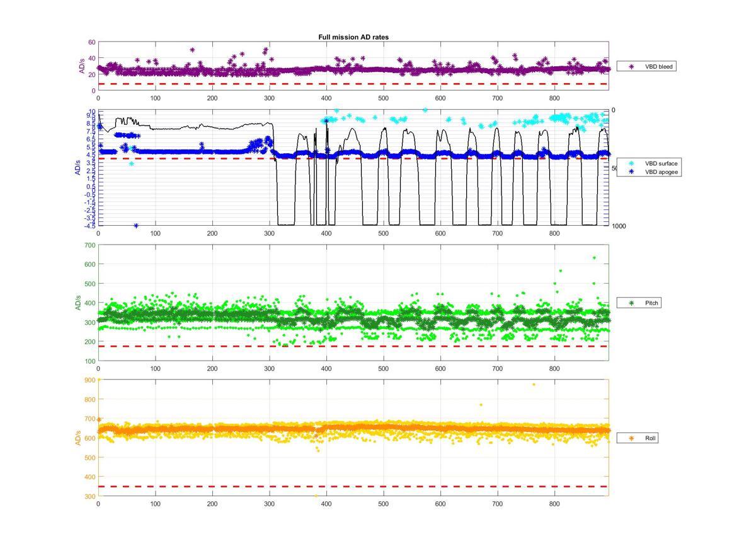Click the 400 tick on the Roll y-axis
The height and width of the screenshot is (558, 756).
click(x=90, y=477)
